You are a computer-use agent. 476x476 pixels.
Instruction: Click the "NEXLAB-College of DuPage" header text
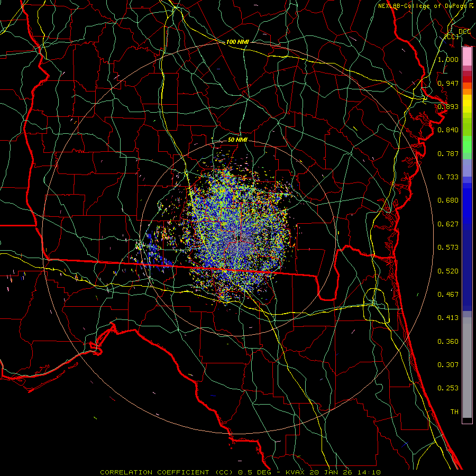[x=424, y=6]
